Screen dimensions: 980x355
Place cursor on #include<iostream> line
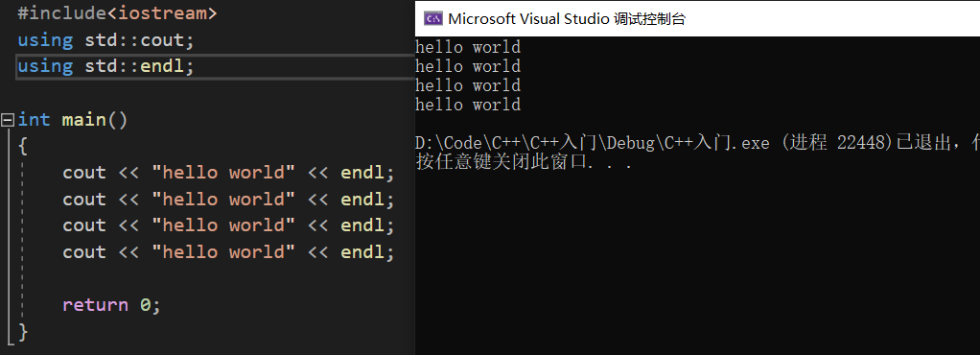coord(118,13)
